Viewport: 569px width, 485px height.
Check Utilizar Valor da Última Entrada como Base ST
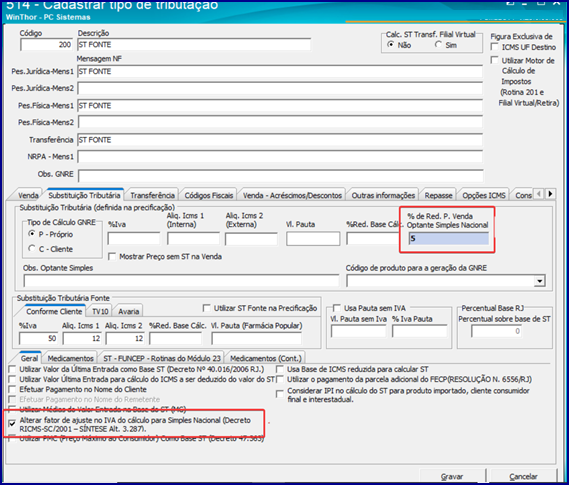12,369
